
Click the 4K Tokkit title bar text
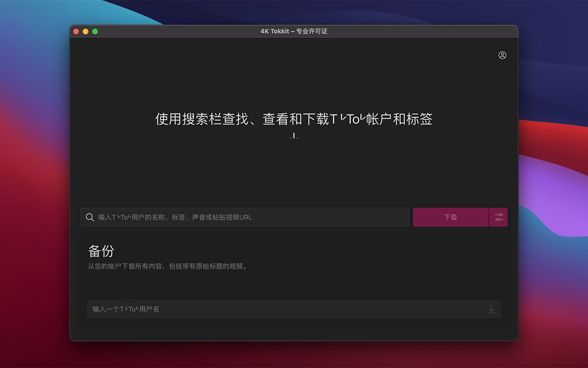275,31
